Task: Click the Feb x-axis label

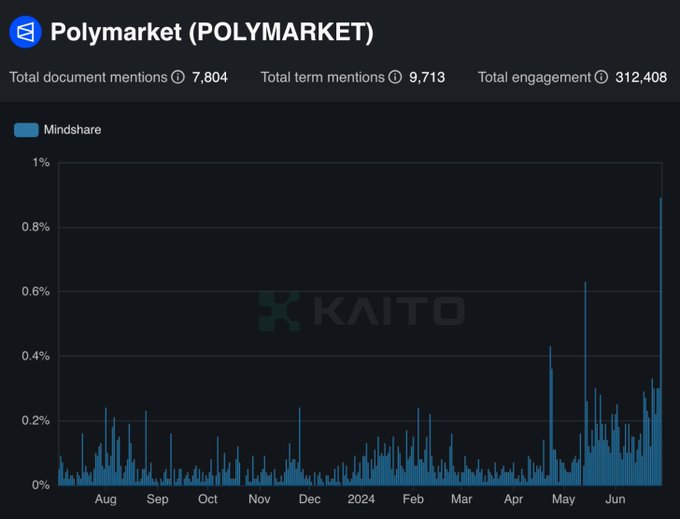Action: (x=413, y=499)
